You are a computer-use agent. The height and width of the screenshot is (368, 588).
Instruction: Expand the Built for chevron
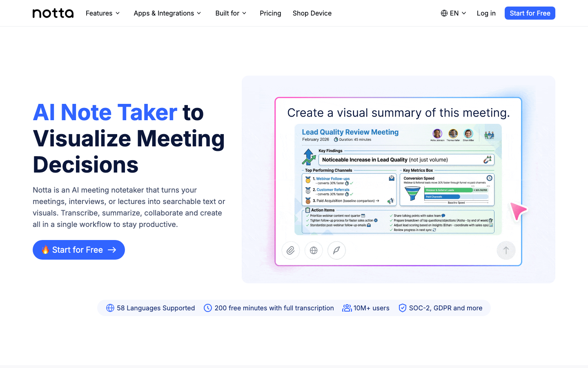244,13
